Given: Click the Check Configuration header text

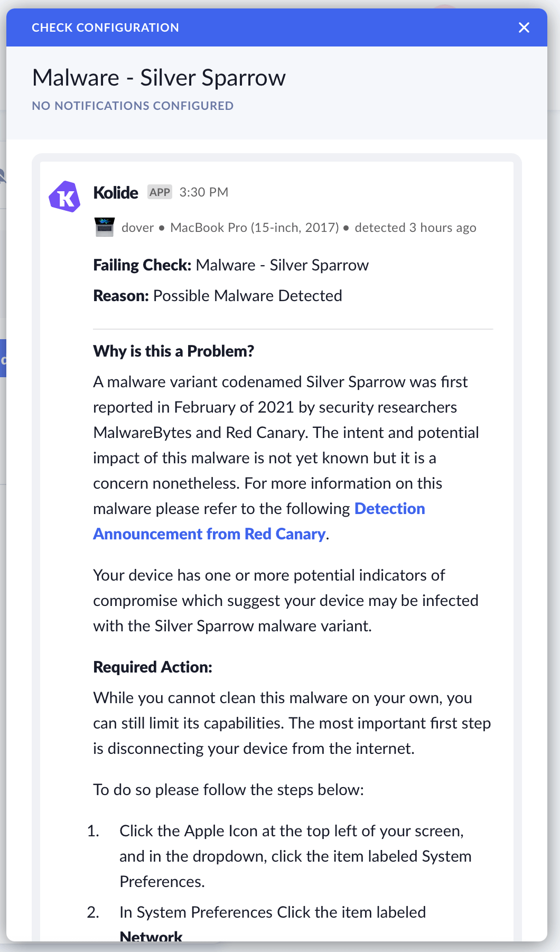Looking at the screenshot, I should (x=105, y=27).
